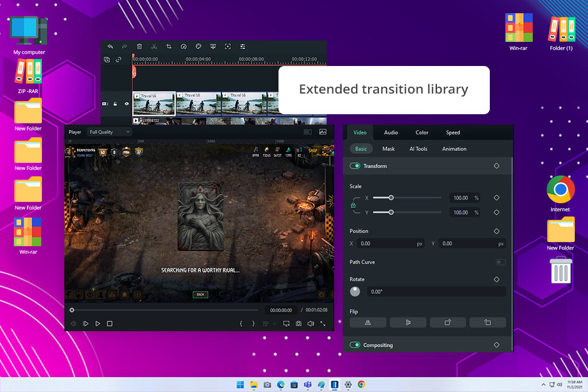Viewport: 588px width, 392px height.
Task: Click the add track icon beside timeline ruler
Action: (107, 60)
